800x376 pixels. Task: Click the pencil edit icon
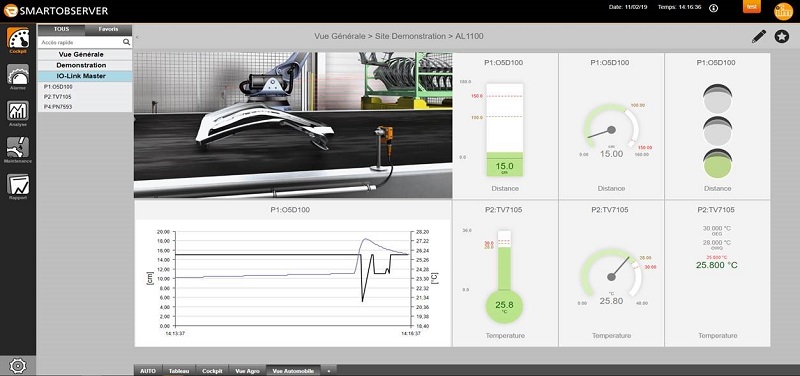pos(759,36)
